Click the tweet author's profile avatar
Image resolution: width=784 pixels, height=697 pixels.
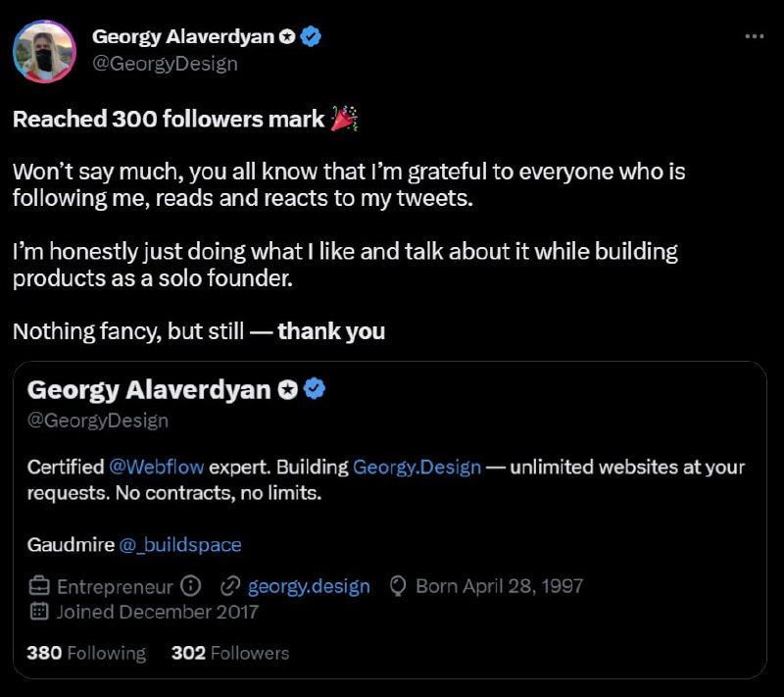44,51
